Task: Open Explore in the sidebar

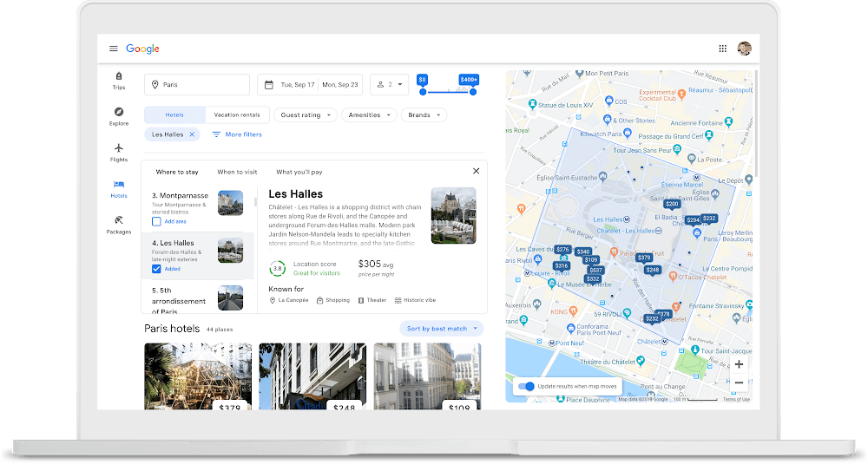Action: (x=118, y=117)
